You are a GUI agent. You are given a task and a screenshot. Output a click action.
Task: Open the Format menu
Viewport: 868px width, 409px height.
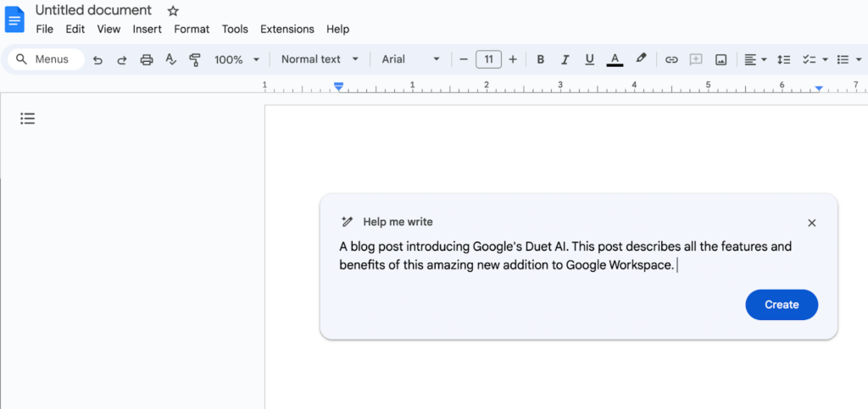[x=192, y=30]
